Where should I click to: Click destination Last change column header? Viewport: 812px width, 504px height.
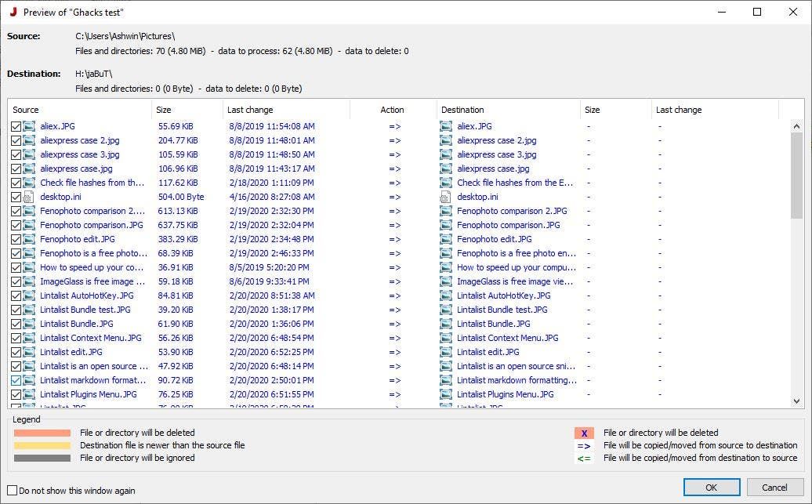click(x=715, y=110)
